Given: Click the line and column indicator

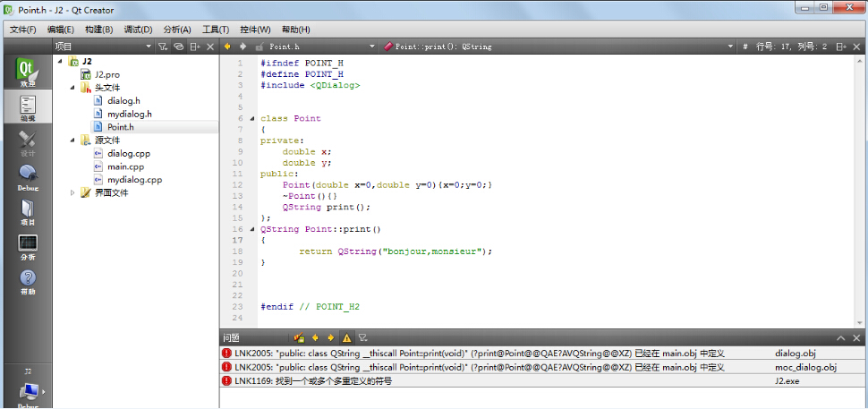Looking at the screenshot, I should pos(791,46).
